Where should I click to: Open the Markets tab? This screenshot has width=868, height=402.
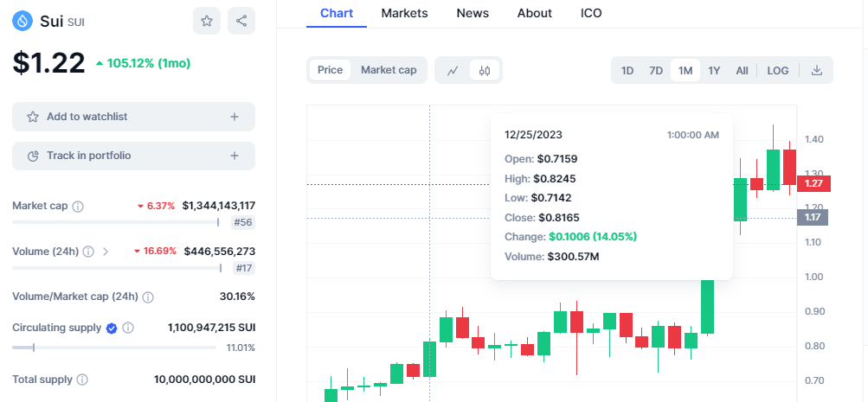tap(405, 13)
